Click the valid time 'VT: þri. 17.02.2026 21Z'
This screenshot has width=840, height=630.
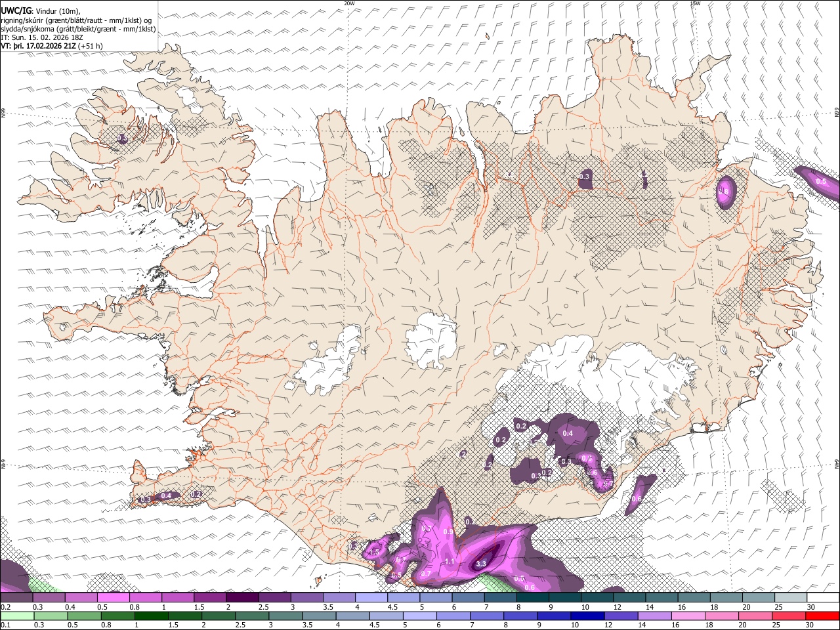coord(39,46)
